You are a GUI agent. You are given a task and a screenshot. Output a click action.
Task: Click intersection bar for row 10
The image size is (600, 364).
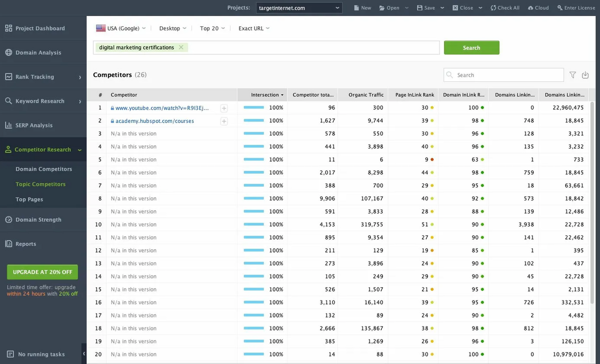pos(253,225)
